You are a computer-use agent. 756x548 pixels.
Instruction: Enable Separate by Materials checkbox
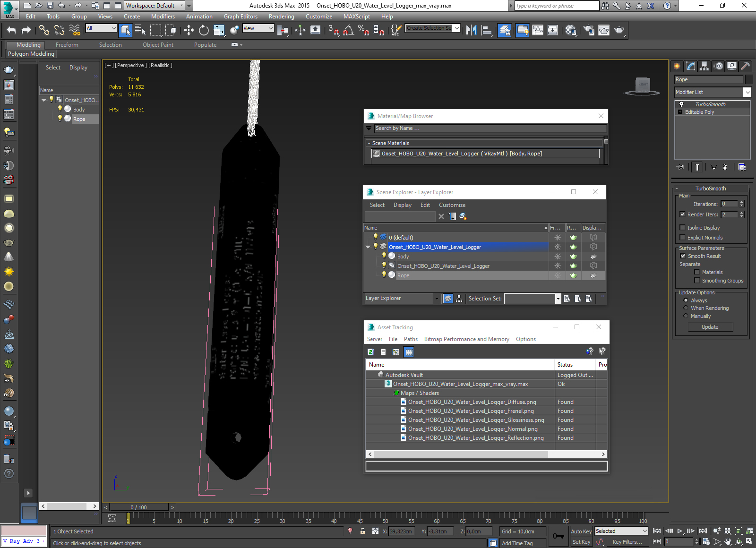[x=697, y=272]
